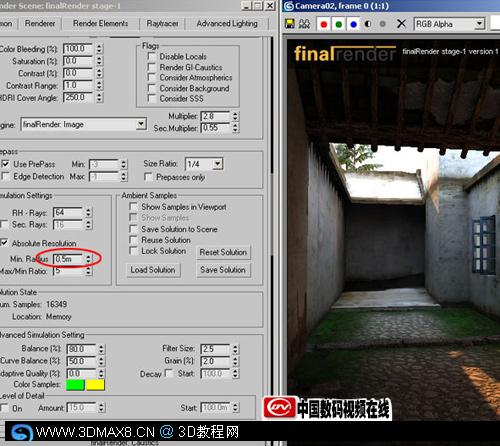Viewport: 500px width, 446px height.
Task: Click the Balance 80.0 field
Action: [81, 349]
